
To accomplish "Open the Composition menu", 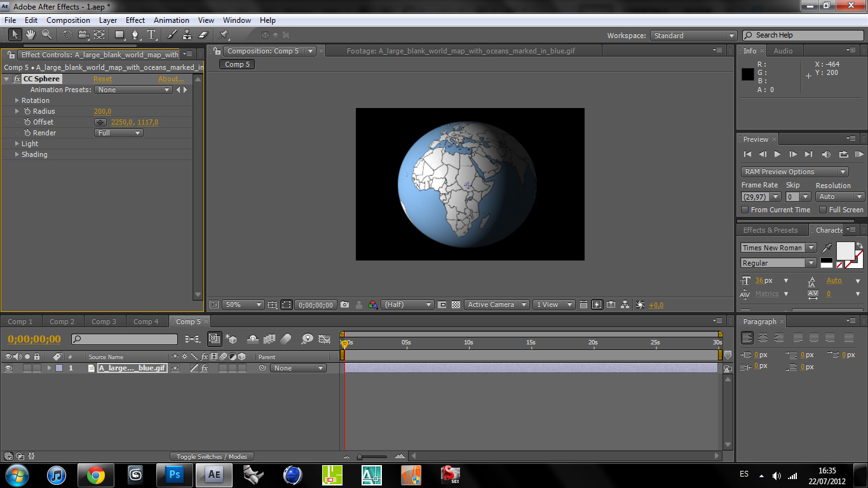I will click(x=68, y=20).
